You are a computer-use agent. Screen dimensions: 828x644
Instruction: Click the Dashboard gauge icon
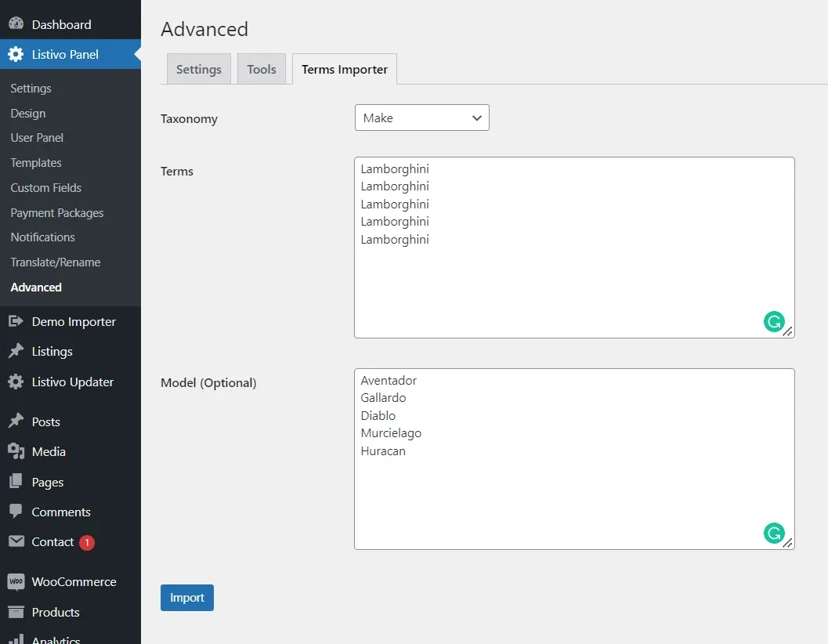pyautogui.click(x=16, y=24)
